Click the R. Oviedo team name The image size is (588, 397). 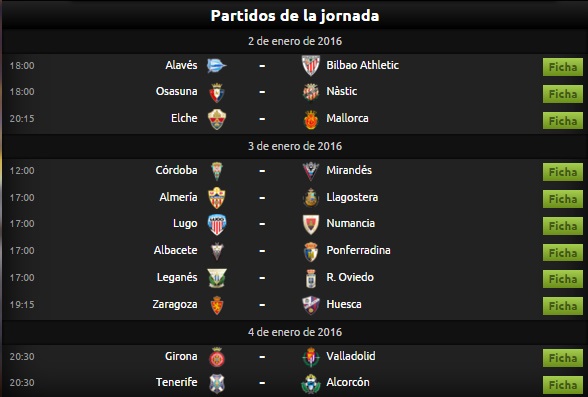click(x=350, y=277)
